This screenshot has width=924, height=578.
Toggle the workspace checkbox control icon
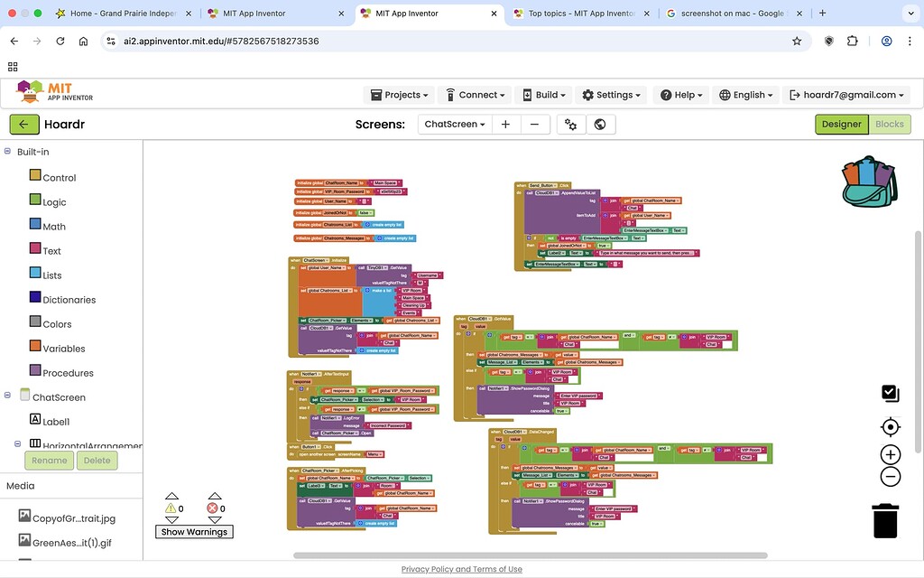point(891,394)
